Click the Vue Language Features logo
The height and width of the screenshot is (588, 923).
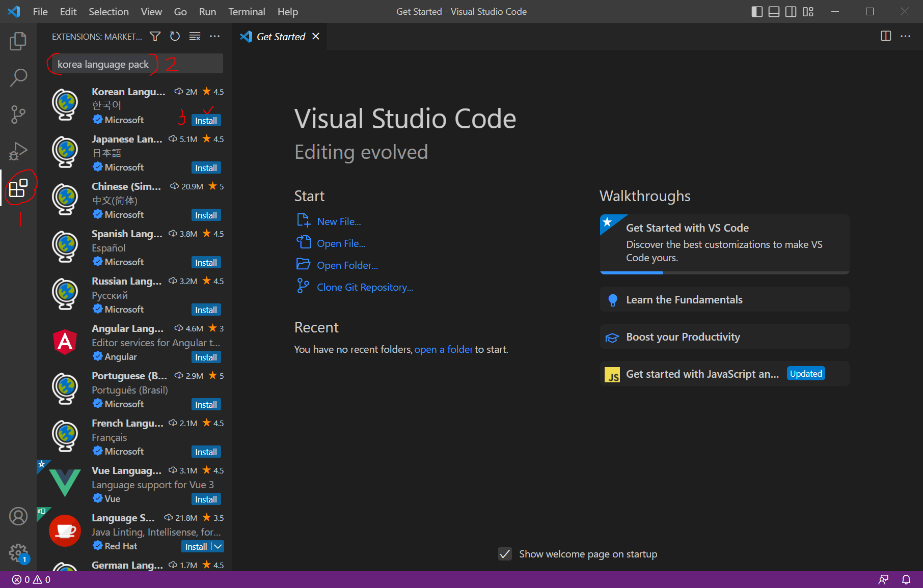(65, 483)
